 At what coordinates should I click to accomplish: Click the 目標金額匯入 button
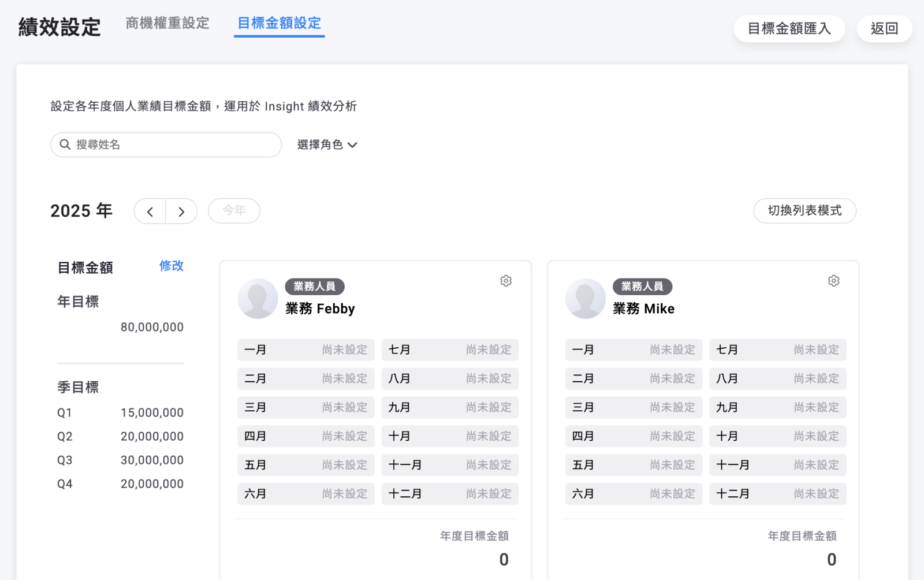(x=789, y=28)
